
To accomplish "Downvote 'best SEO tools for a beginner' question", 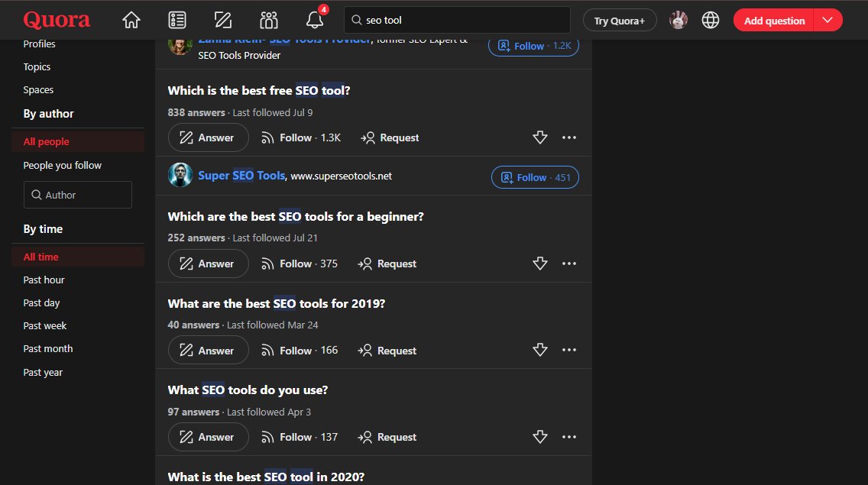I will 539,264.
